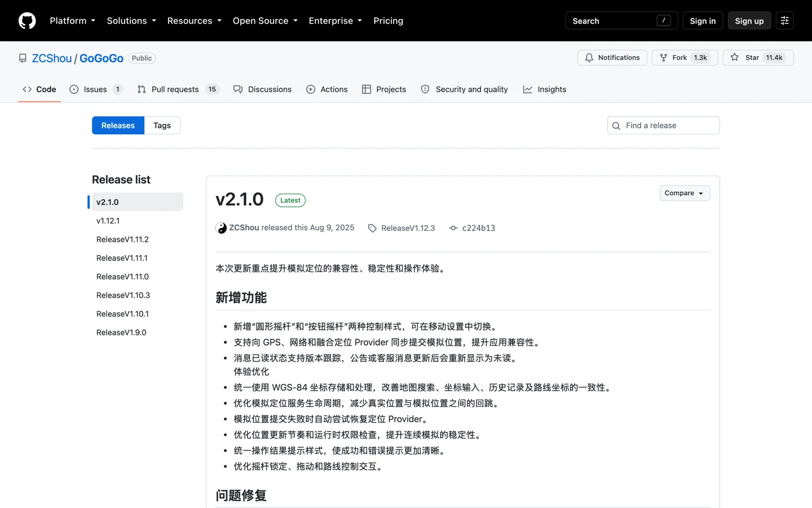Click the Star count 11.4k

[x=774, y=58]
